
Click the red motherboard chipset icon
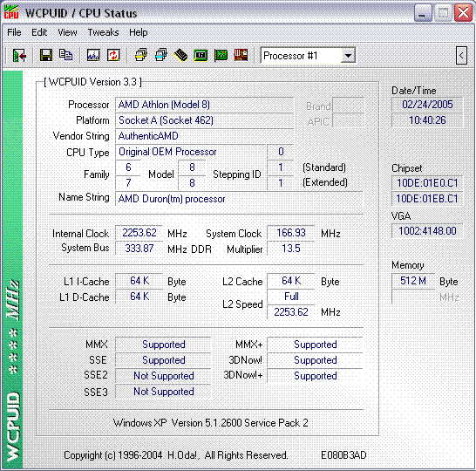[241, 56]
